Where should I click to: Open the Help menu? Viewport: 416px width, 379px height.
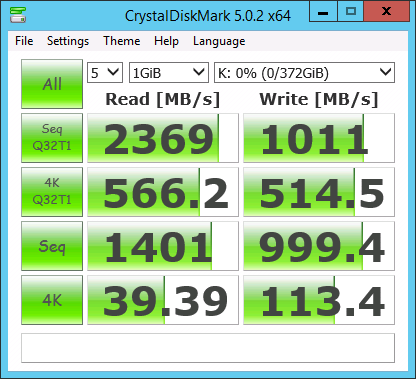tap(166, 41)
